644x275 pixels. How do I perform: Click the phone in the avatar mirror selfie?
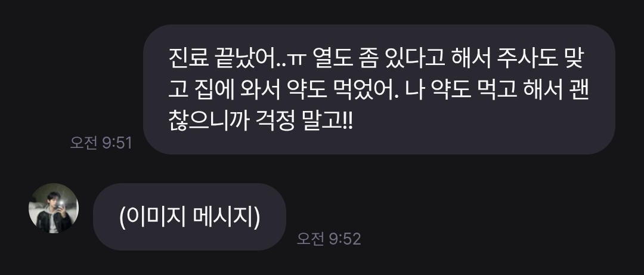(x=61, y=204)
